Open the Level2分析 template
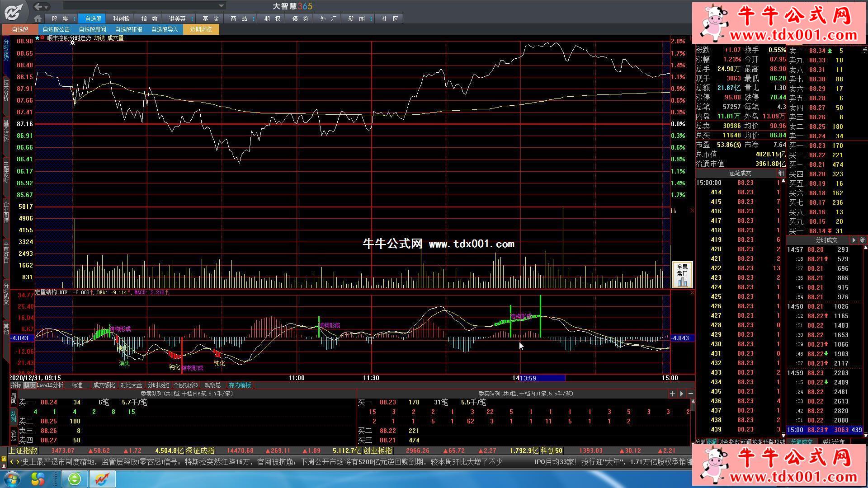Screen dimensions: 868x488 (x=50, y=385)
